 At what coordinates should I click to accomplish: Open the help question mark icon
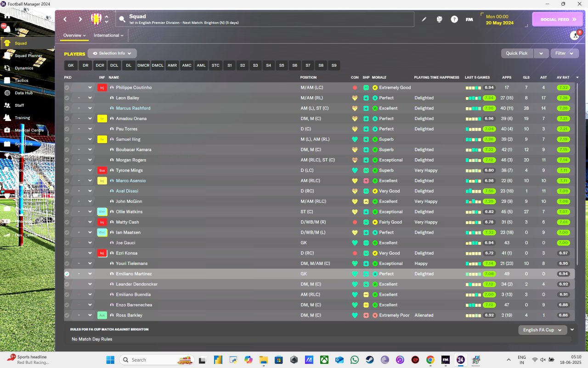click(x=454, y=19)
